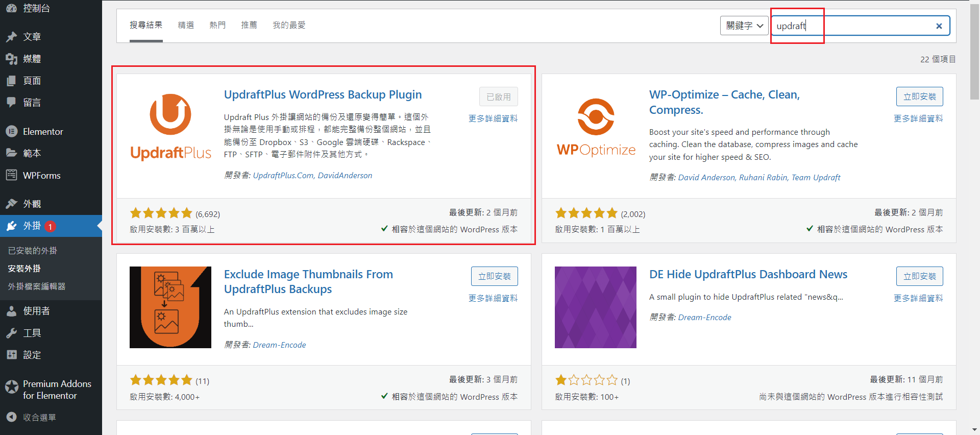
Task: Switch to the 熱門 tab
Action: point(217,25)
